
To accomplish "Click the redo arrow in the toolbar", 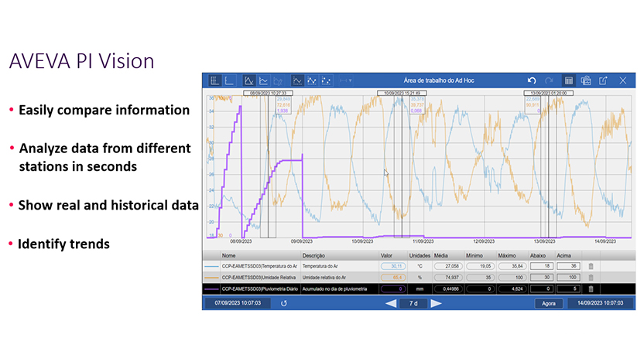I will click(549, 80).
